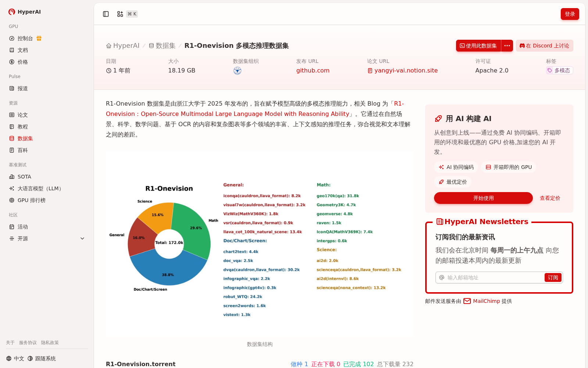Screen dimensions: 588x368
Task: Go to 数据集 breadcrumb
Action: pos(162,46)
